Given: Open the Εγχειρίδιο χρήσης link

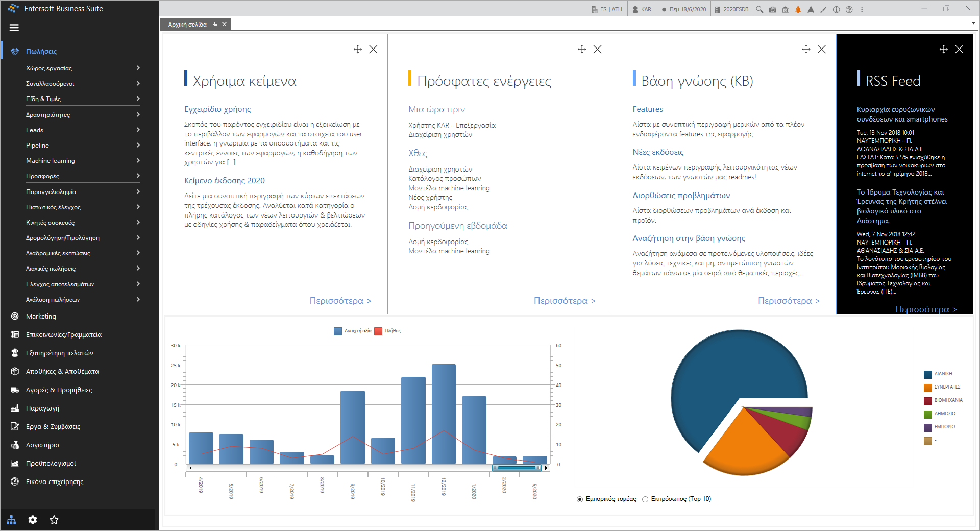Looking at the screenshot, I should [x=217, y=109].
